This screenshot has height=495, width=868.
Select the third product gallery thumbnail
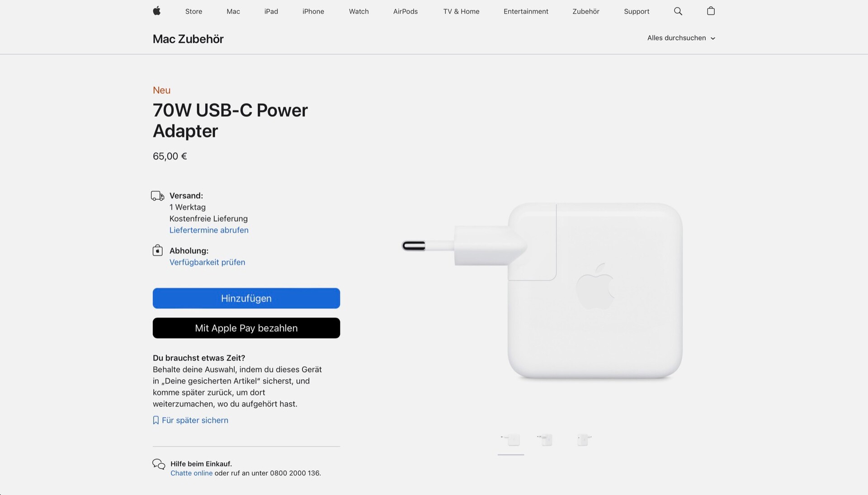tap(584, 440)
